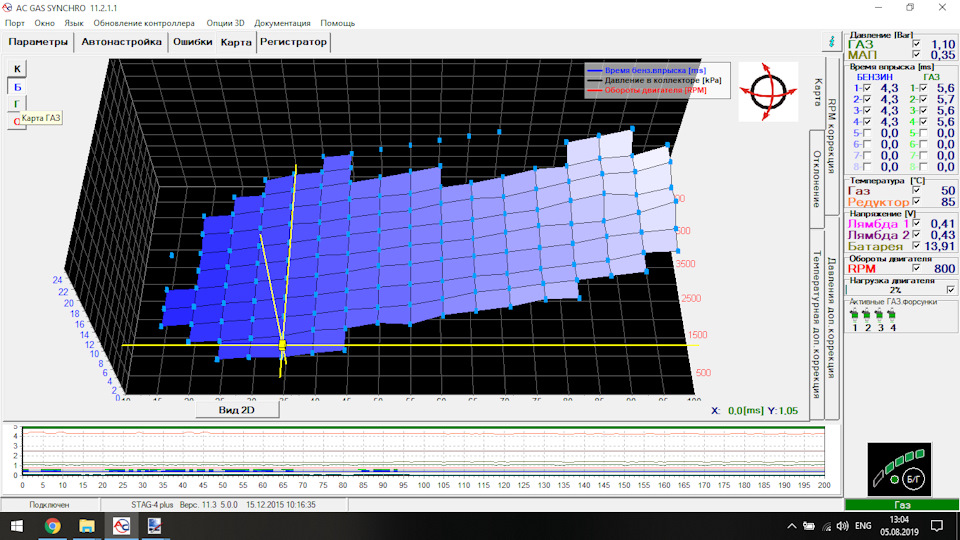Select the vertical Давления доп. коррекция tab
The height and width of the screenshot is (540, 960).
pos(831,317)
